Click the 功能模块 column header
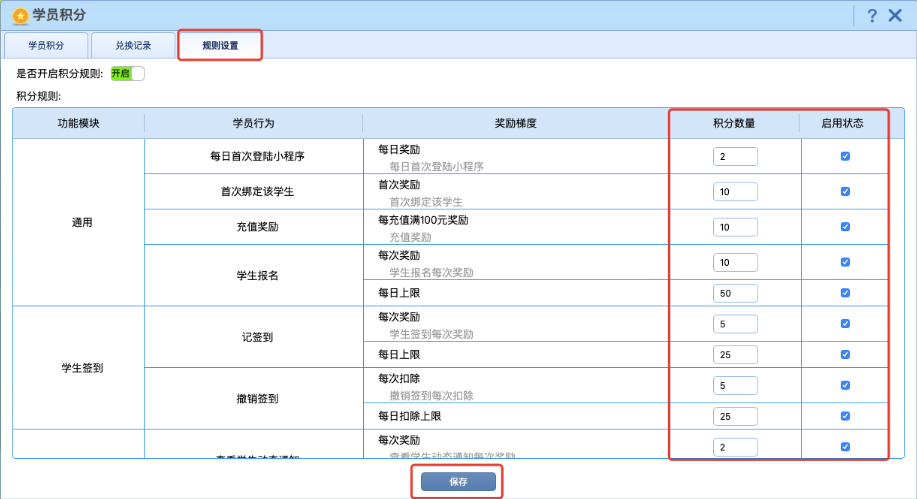 (78, 123)
